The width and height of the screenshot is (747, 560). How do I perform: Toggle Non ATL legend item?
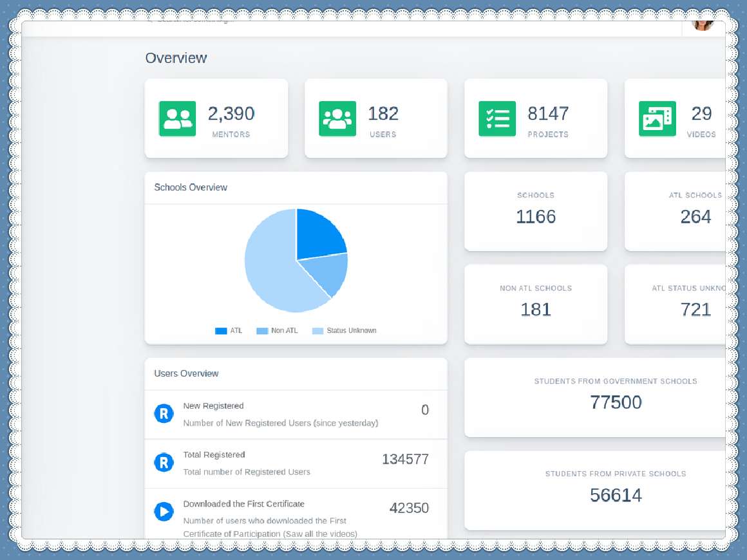point(277,331)
